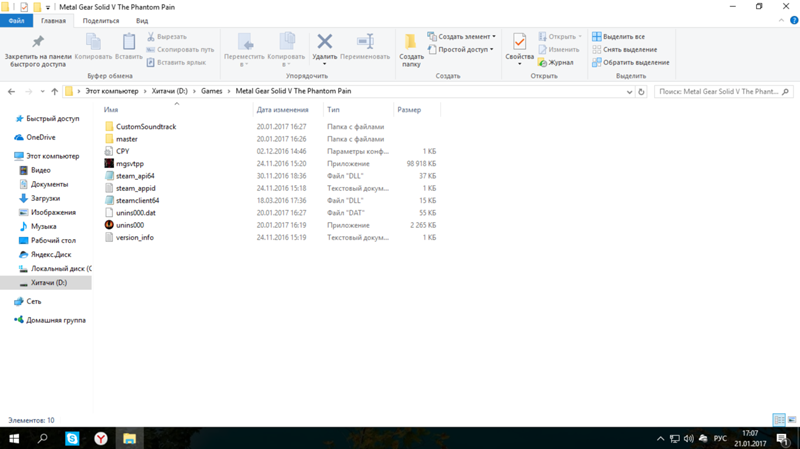Pin to Quick Access ribbon icon
800x449 pixels.
pos(38,42)
